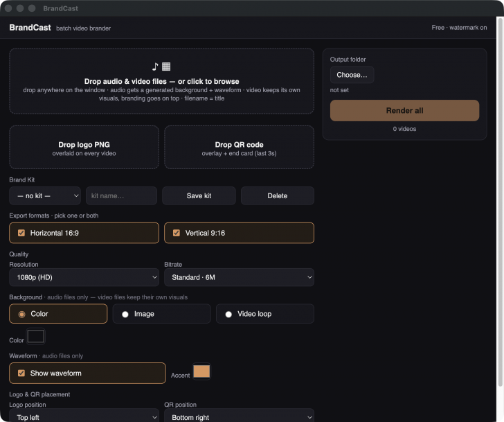Open the Drop QR code zone
Viewport: 504px width, 422px height.
click(x=239, y=148)
